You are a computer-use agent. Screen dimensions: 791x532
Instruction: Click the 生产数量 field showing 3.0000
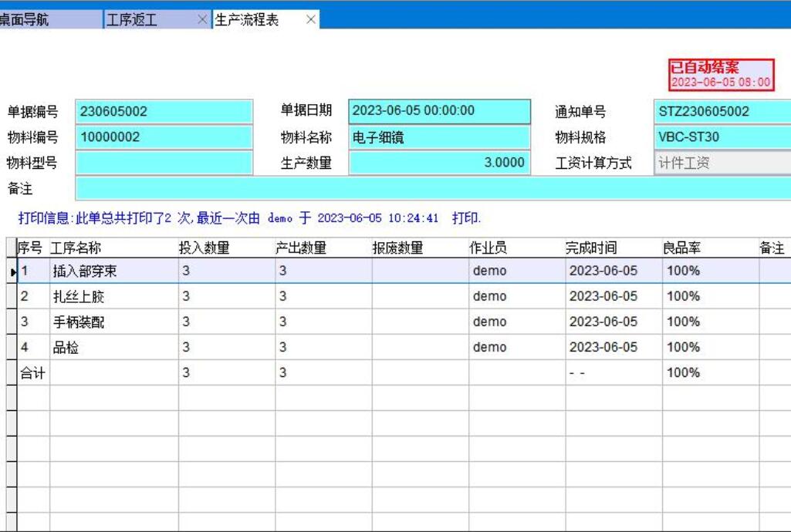439,163
